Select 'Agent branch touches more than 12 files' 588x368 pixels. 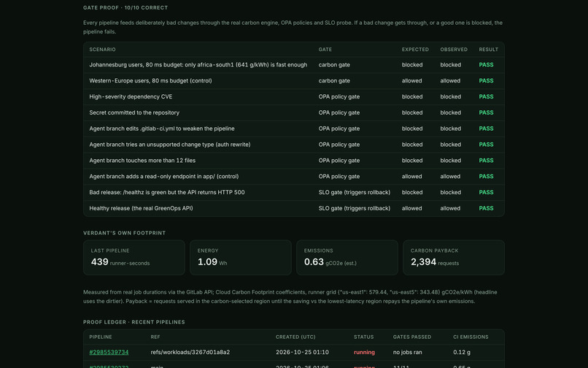click(142, 161)
